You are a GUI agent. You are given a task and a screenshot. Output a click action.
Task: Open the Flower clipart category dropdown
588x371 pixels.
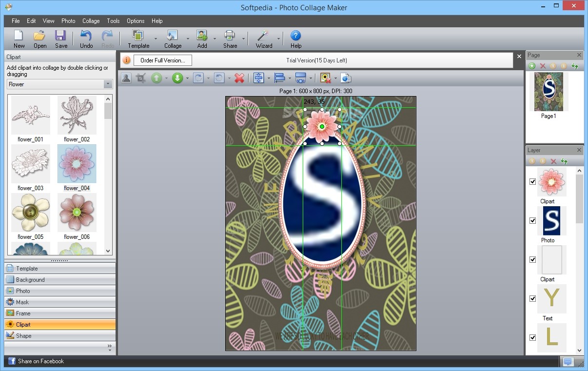(108, 84)
